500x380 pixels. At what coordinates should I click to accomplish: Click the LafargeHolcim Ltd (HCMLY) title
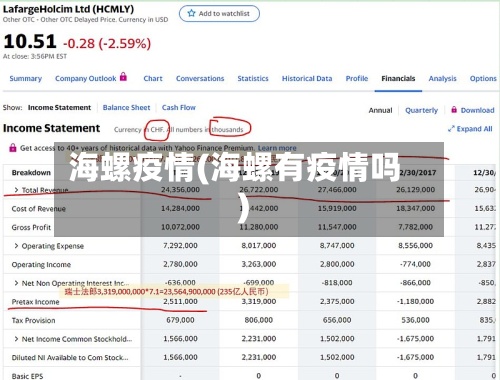pyautogui.click(x=68, y=9)
